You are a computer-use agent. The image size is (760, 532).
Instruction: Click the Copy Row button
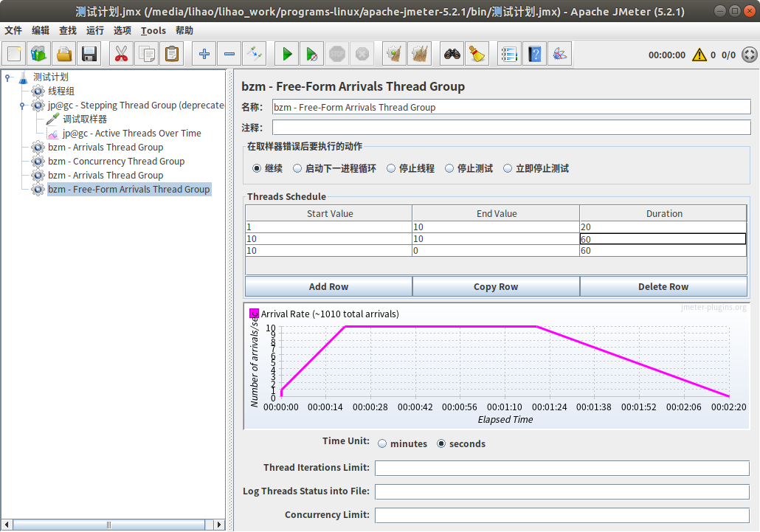click(x=496, y=286)
